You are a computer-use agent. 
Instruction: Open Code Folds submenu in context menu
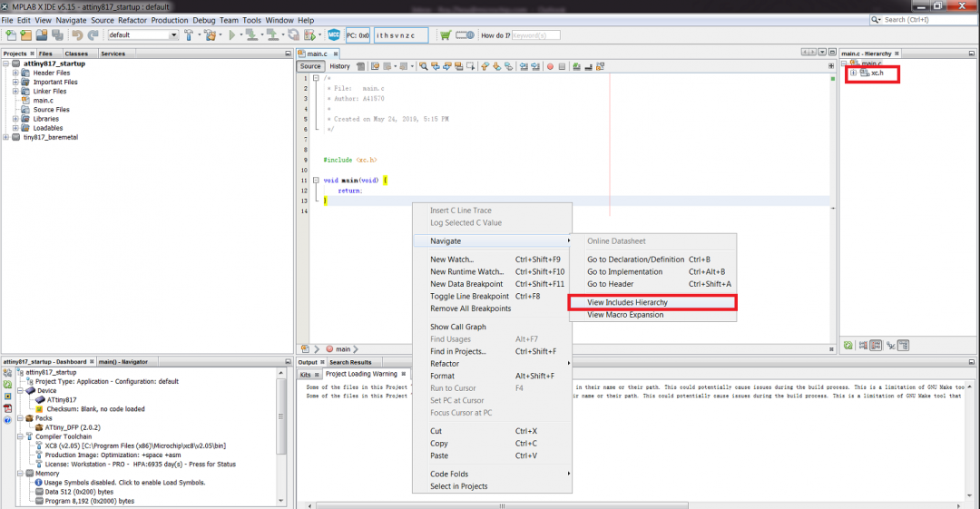[492, 474]
